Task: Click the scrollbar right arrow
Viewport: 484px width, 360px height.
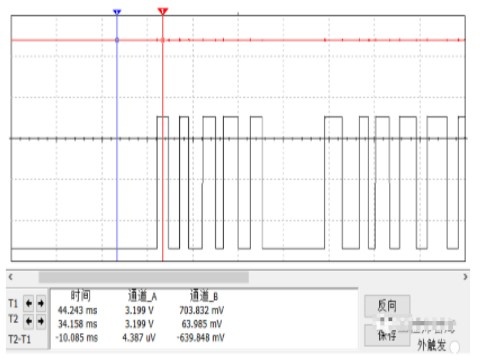Action: (465, 277)
